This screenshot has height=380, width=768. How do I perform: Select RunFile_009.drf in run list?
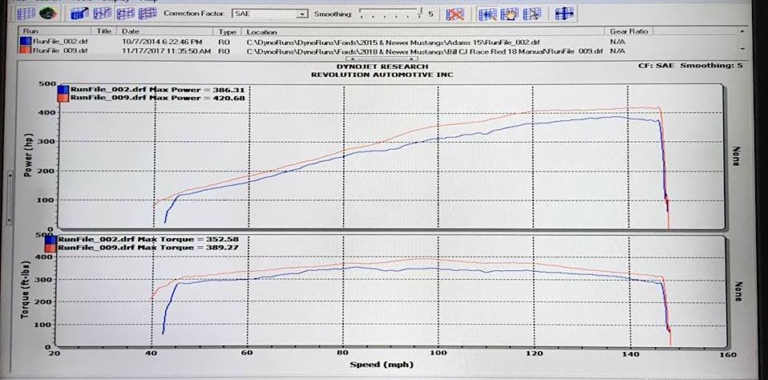pos(60,50)
